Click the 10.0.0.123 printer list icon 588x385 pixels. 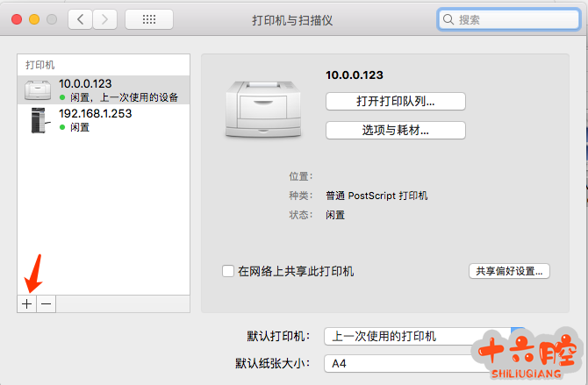pyautogui.click(x=38, y=90)
